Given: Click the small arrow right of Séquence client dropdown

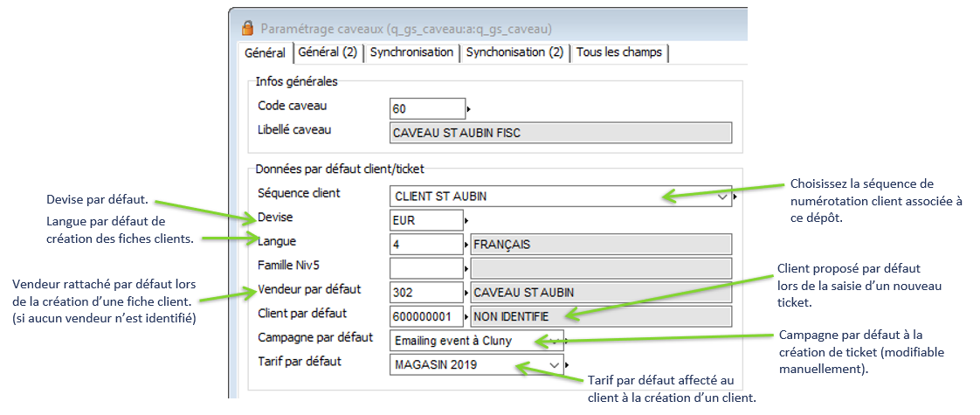Looking at the screenshot, I should [x=736, y=197].
